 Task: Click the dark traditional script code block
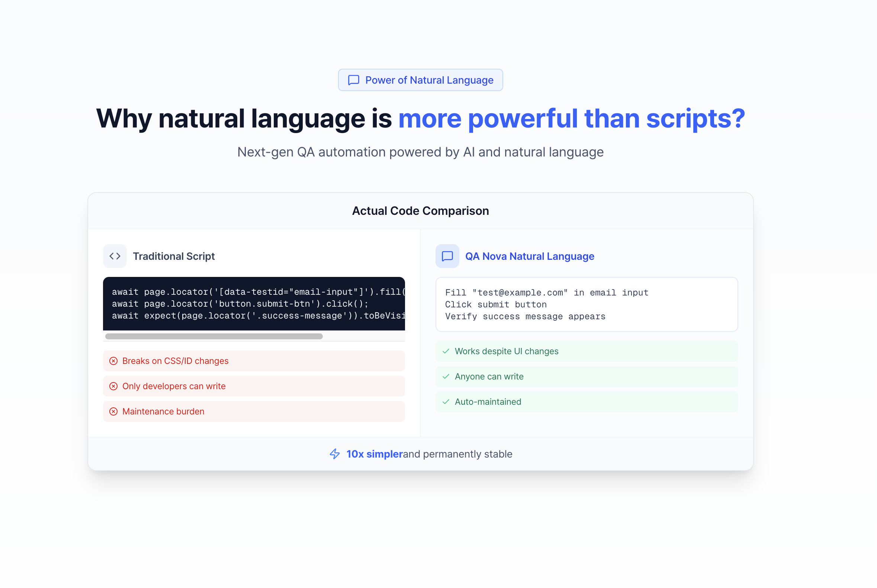(x=254, y=304)
